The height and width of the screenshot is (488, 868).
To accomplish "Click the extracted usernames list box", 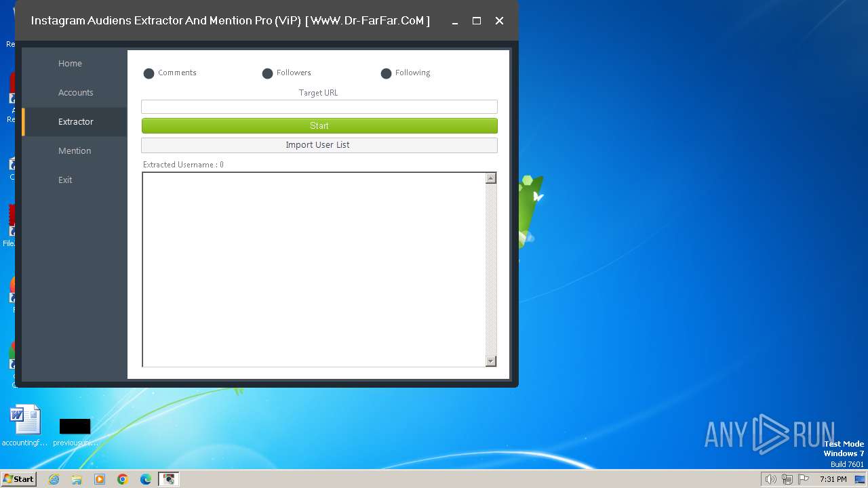I will click(x=314, y=269).
